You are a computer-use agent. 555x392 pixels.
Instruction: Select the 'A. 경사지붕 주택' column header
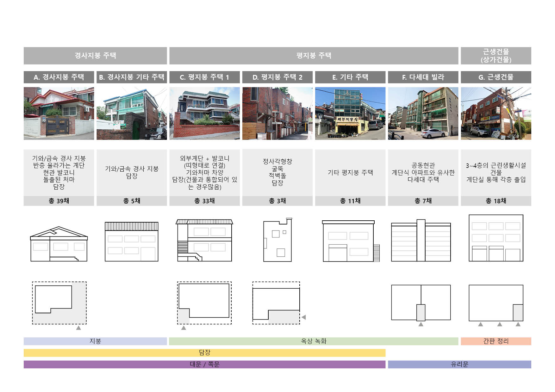(x=59, y=77)
